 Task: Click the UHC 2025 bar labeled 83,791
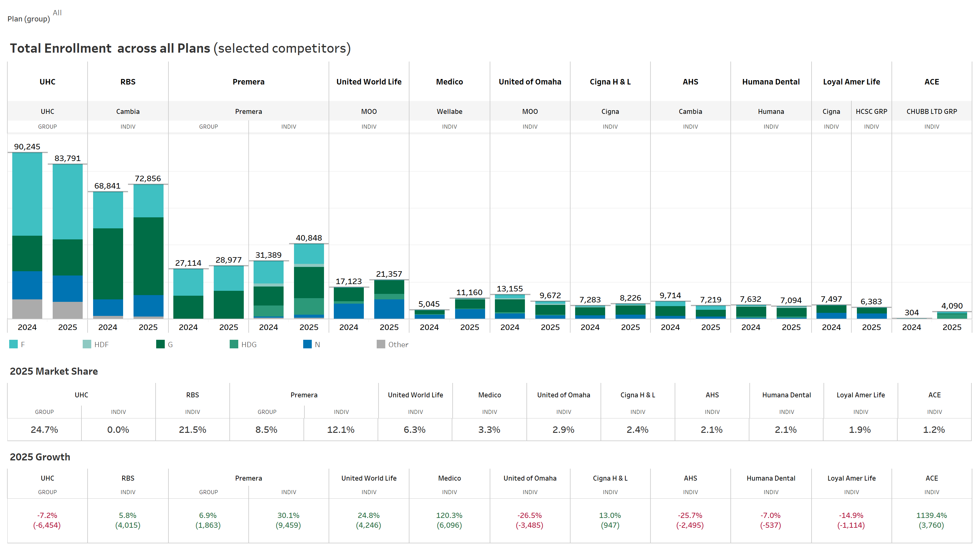tap(67, 242)
